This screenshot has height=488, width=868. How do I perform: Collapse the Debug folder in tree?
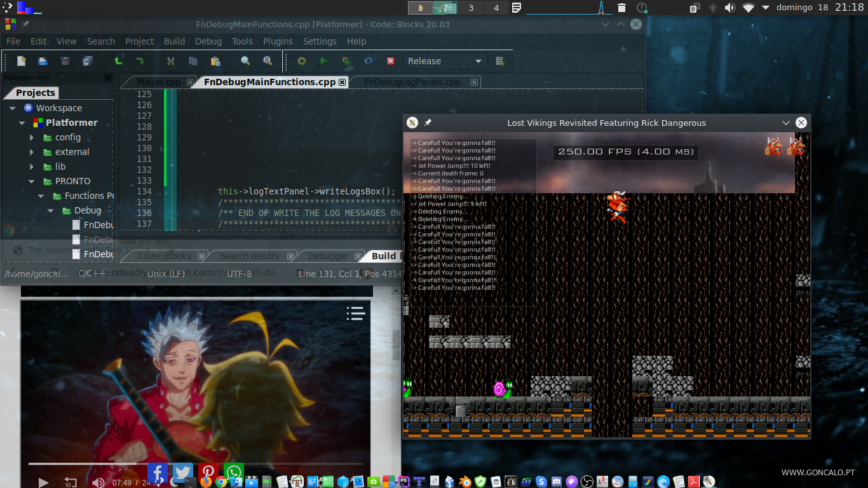(51, 210)
